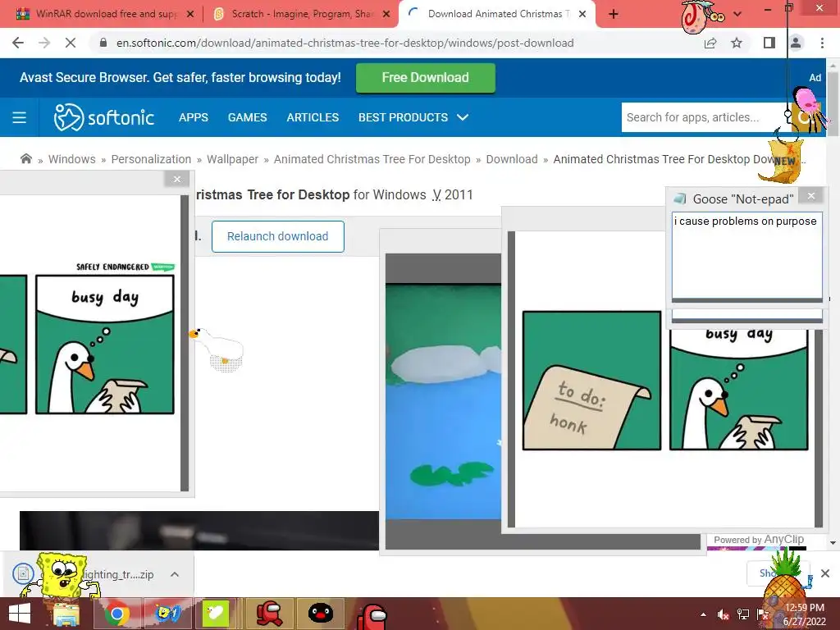Click the page vertical scrollbar
840x630 pixels.
pyautogui.click(x=833, y=103)
